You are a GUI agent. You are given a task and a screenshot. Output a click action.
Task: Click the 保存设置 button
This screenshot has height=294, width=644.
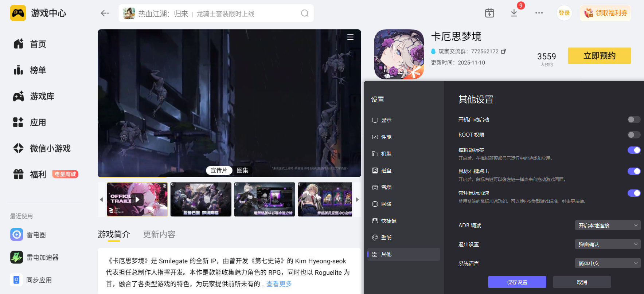coord(517,282)
